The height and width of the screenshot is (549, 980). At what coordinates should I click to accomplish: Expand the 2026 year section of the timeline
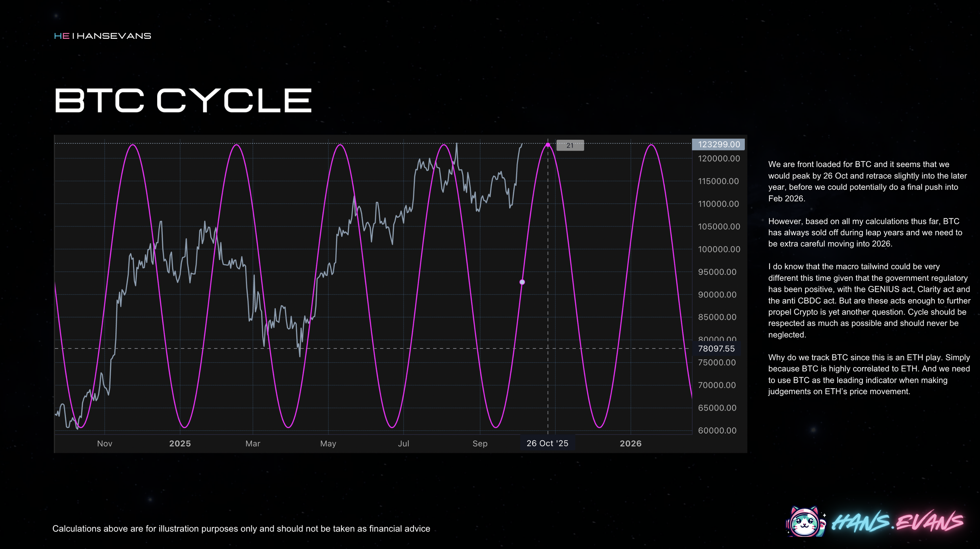tap(632, 444)
